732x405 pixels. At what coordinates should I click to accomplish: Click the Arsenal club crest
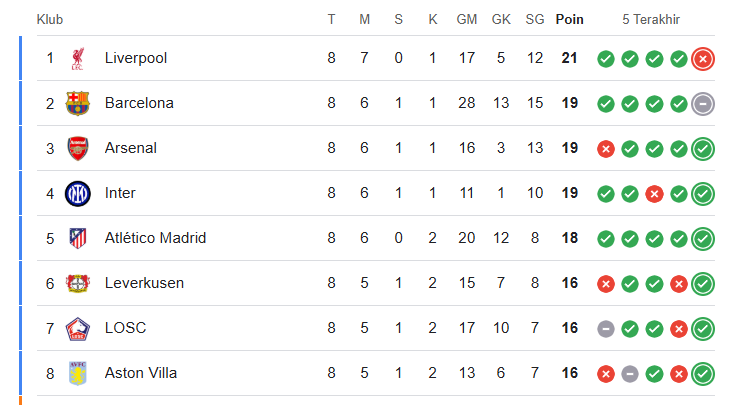click(77, 148)
